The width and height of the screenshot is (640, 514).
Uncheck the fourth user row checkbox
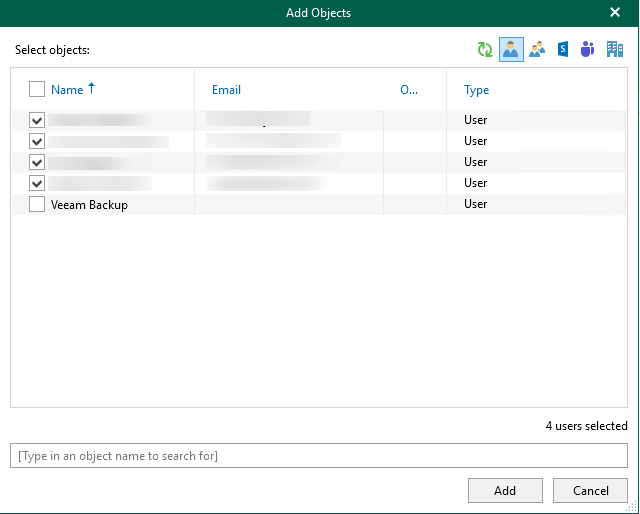pos(37,183)
